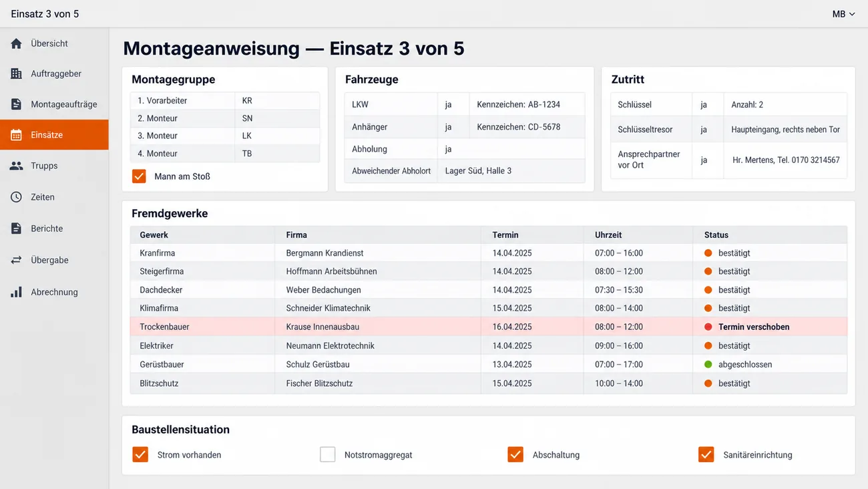Click the Schlüsseltresor row label

click(645, 130)
